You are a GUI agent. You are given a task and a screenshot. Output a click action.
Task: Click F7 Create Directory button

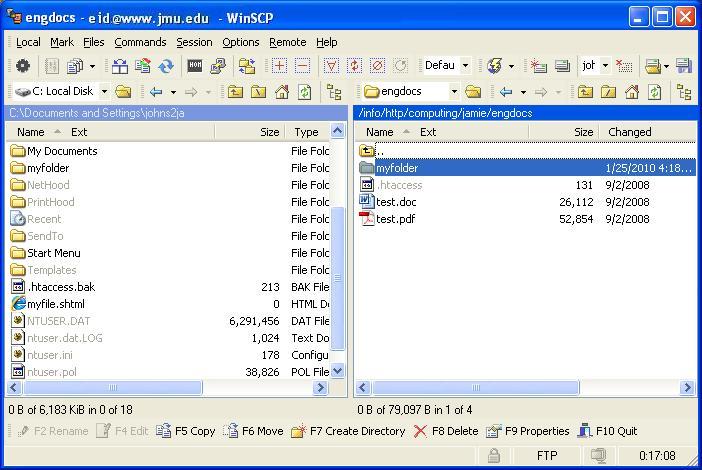pos(348,431)
